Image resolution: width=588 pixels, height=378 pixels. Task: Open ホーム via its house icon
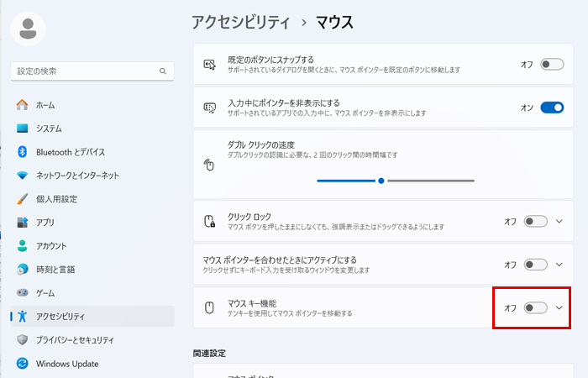[22, 105]
